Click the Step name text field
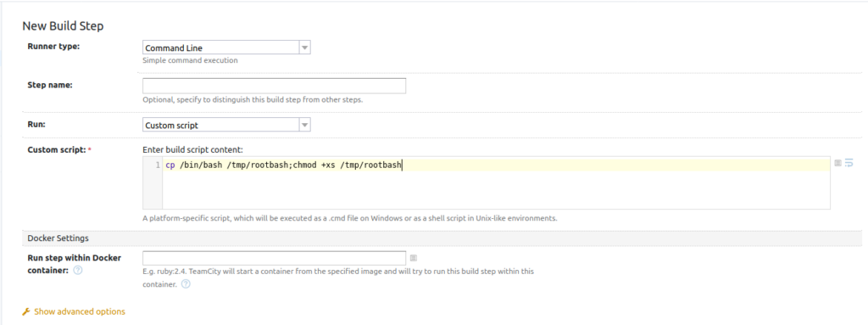This screenshot has height=325, width=868. click(274, 86)
